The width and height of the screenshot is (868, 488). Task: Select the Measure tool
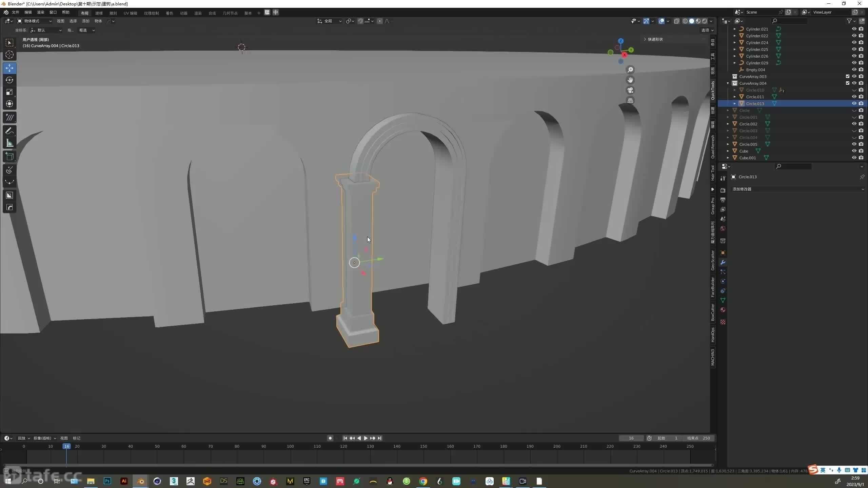[x=9, y=143]
